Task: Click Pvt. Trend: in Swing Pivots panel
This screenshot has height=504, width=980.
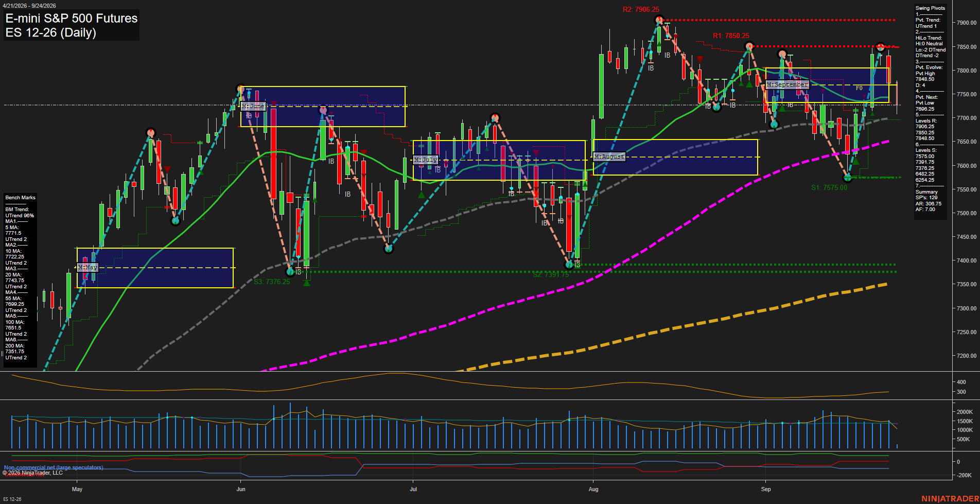Action: (x=928, y=20)
